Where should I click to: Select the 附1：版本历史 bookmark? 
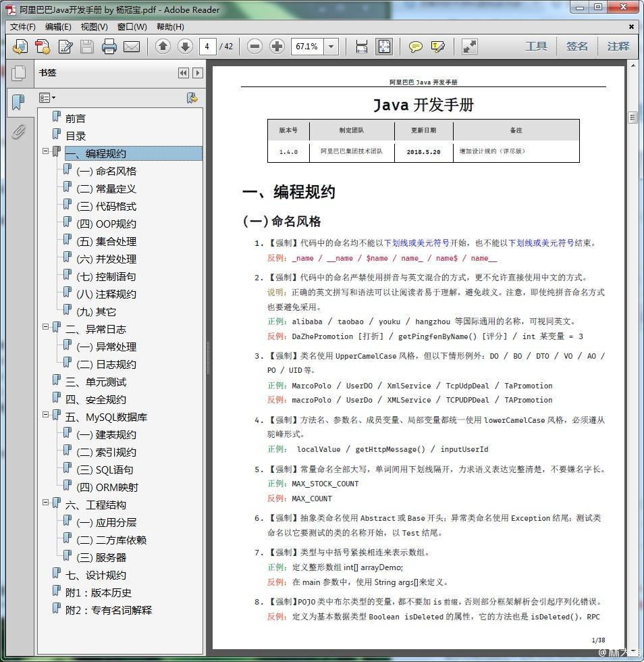tap(99, 593)
